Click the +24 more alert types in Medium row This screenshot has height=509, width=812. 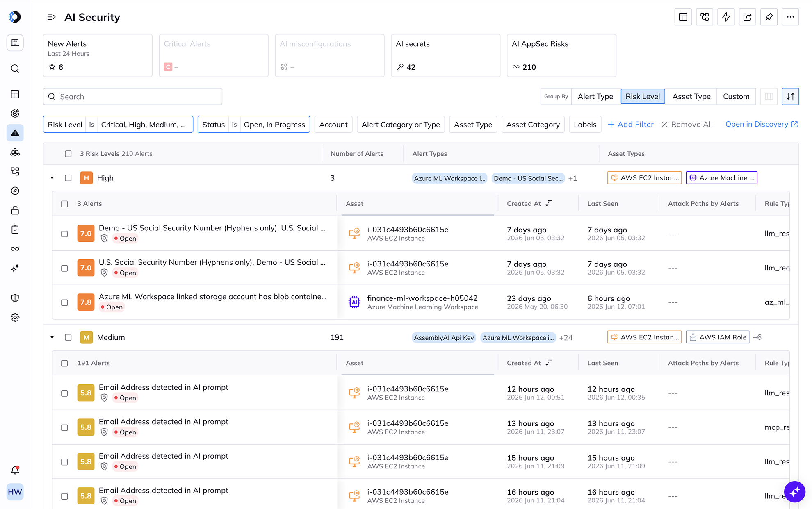click(x=566, y=338)
